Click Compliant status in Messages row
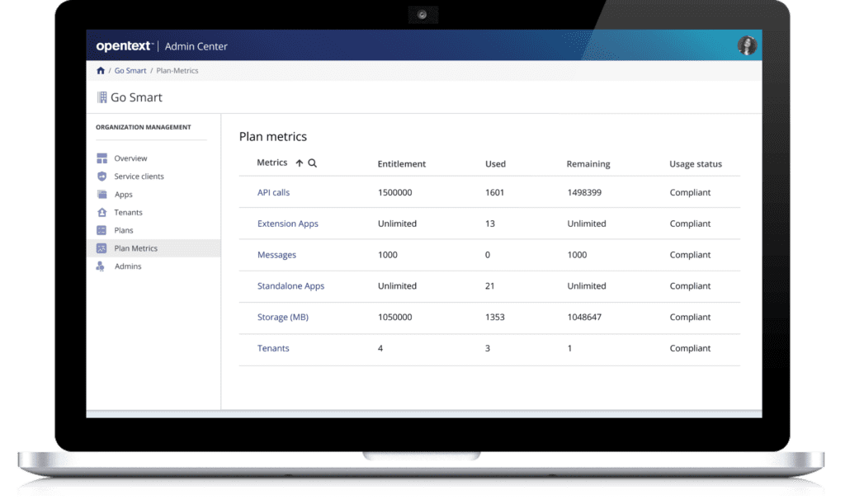Viewport: 845px width, 504px height. point(691,255)
